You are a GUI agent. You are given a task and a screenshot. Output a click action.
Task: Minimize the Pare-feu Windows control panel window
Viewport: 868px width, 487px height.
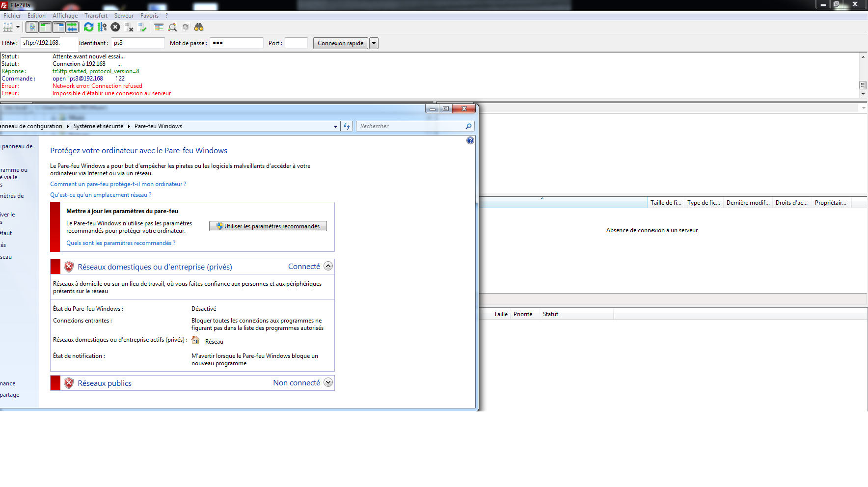click(x=433, y=108)
